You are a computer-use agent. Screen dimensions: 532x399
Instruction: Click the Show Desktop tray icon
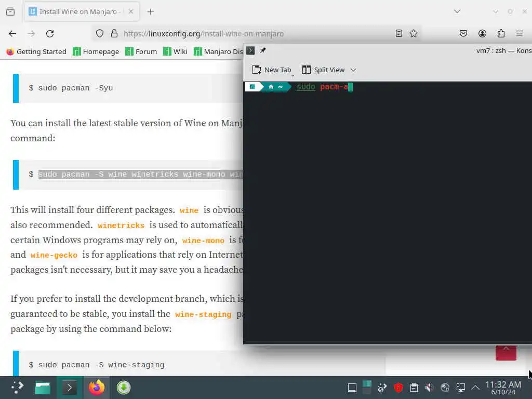(x=352, y=388)
